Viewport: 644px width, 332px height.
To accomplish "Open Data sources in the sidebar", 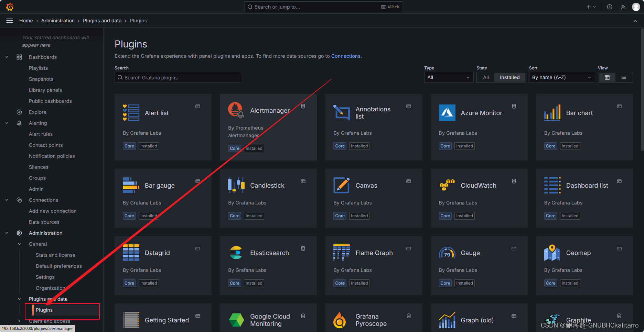I will point(44,222).
